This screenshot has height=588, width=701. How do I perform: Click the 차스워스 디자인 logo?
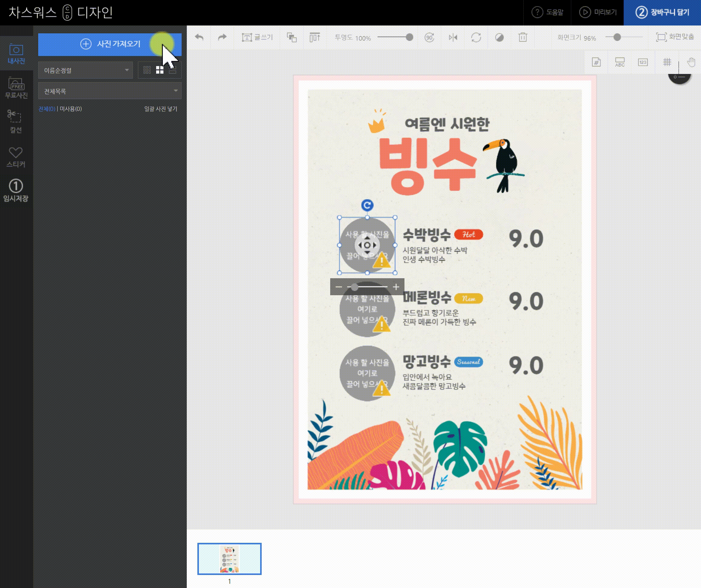(60, 13)
